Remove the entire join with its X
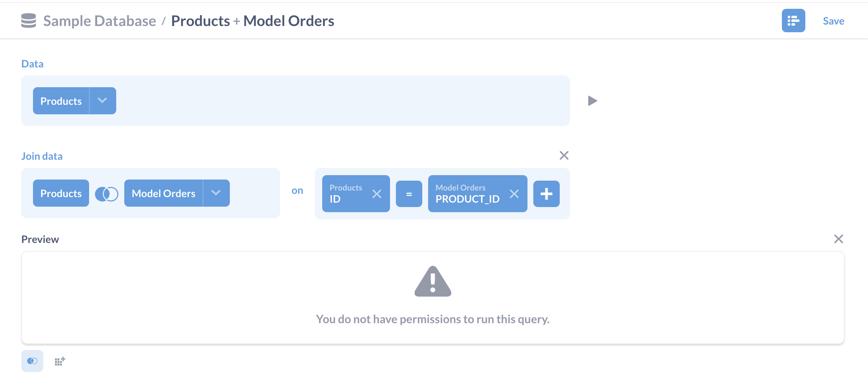Viewport: 868px width, 384px height. [564, 155]
